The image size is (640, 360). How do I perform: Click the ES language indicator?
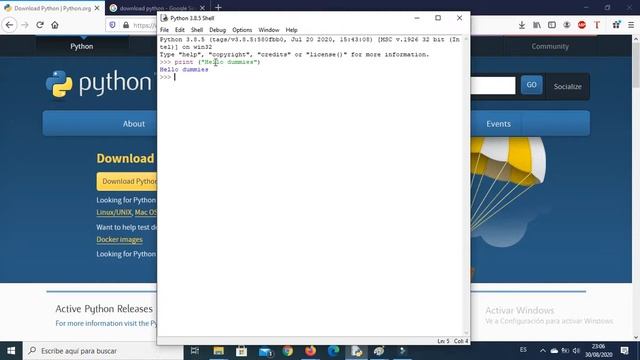pyautogui.click(x=523, y=350)
